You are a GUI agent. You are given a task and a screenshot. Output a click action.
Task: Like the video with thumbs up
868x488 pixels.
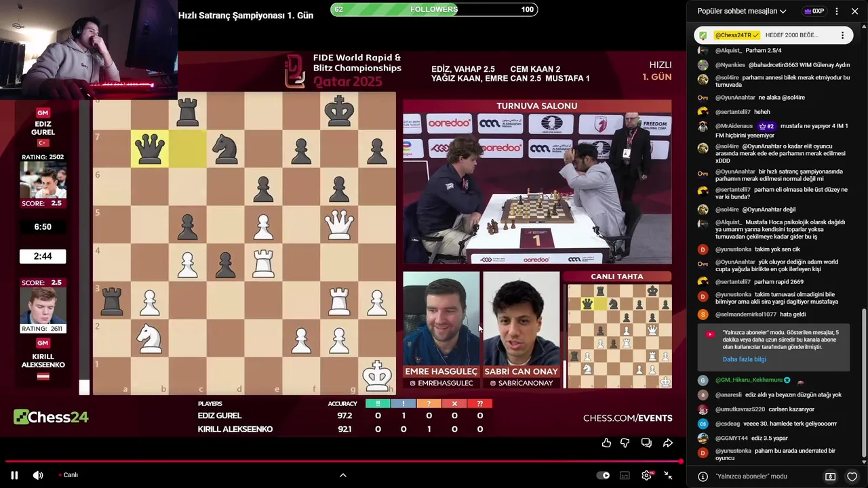tap(606, 443)
